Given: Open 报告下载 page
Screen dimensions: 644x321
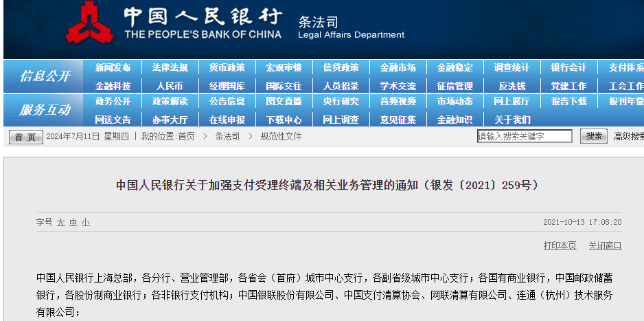Looking at the screenshot, I should pos(569,101).
